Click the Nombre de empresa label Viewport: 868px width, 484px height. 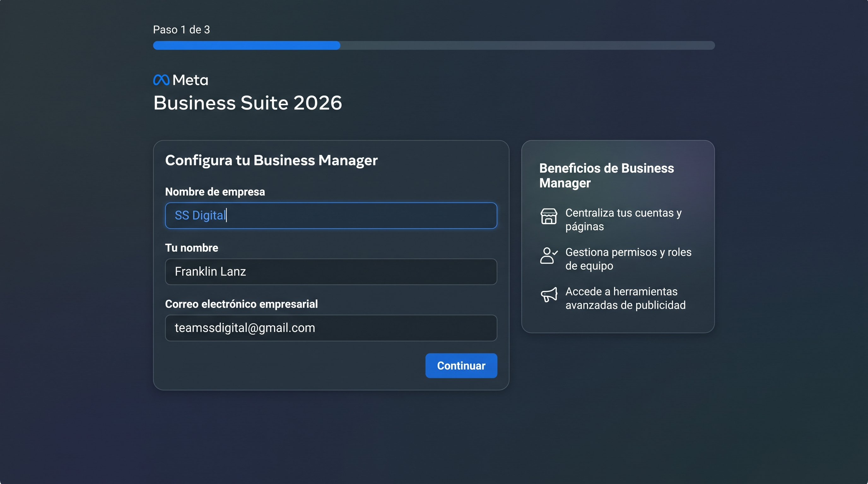point(215,192)
